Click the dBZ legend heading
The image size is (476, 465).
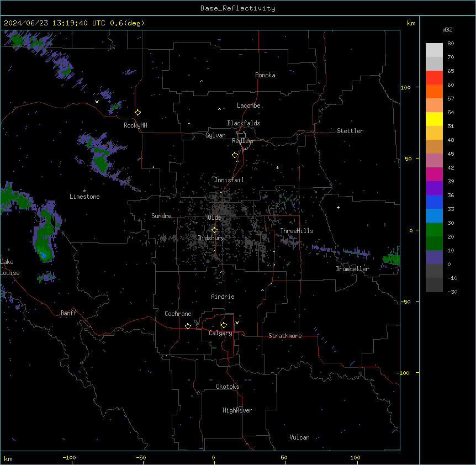coord(447,29)
